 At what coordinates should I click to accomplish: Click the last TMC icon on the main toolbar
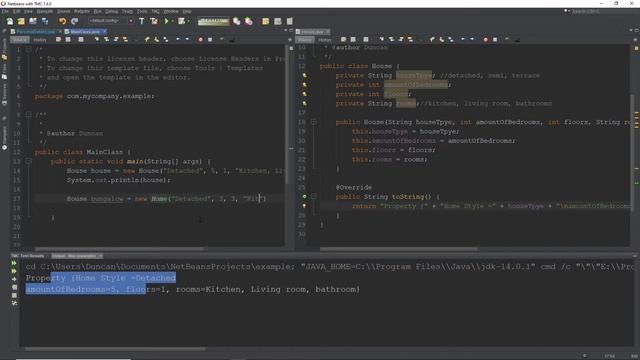point(289,21)
